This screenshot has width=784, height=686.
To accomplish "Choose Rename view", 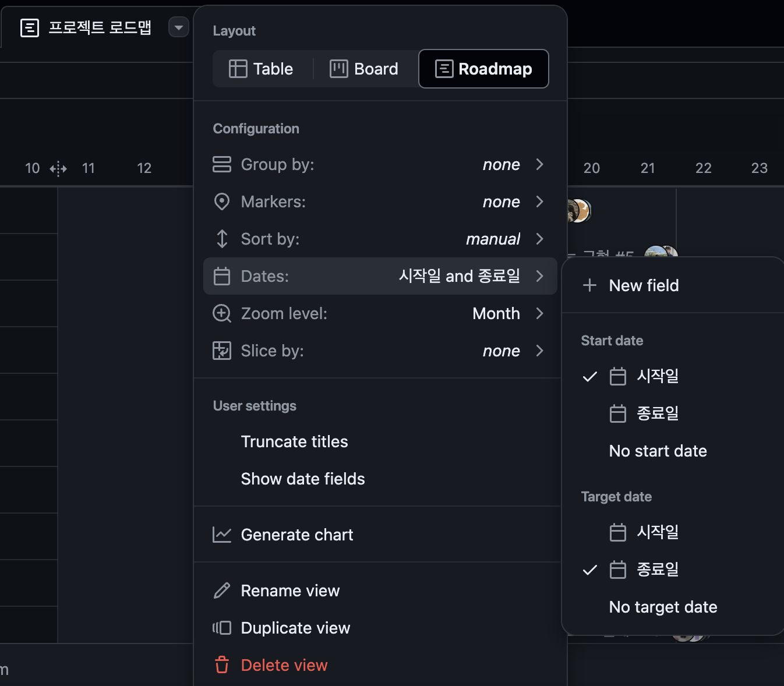I will point(380,590).
